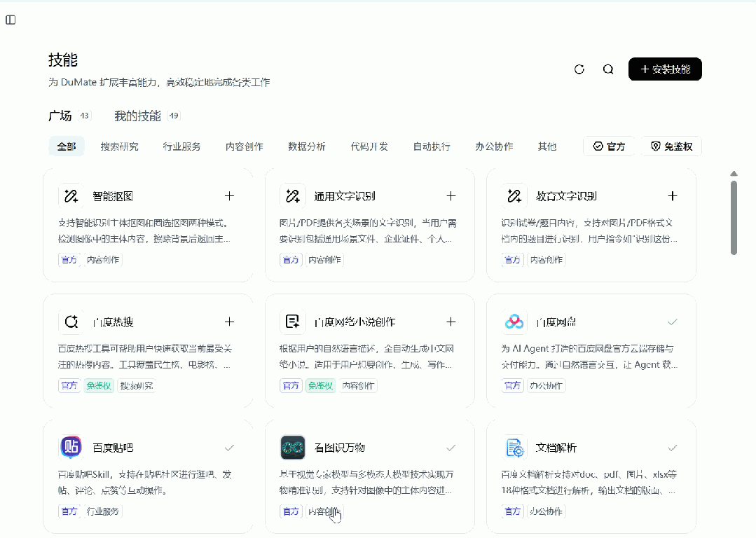Click the 百度贴吧 skill description text
The width and height of the screenshot is (756, 538).
click(x=144, y=482)
